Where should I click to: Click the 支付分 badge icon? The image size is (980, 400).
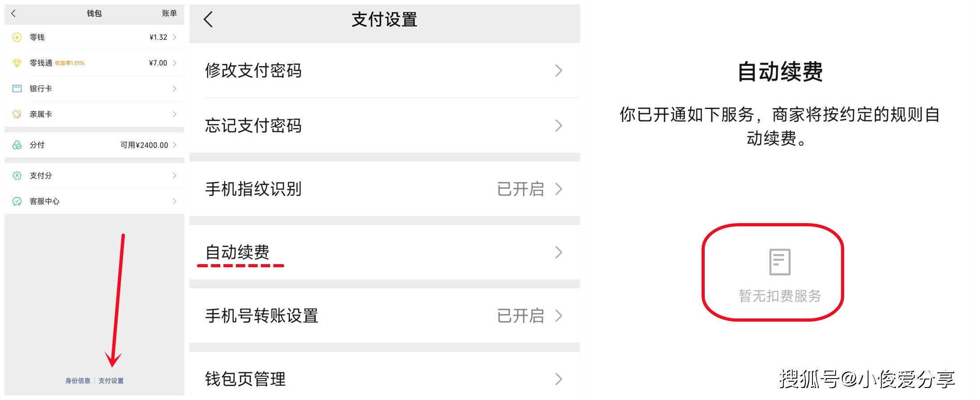(x=17, y=176)
